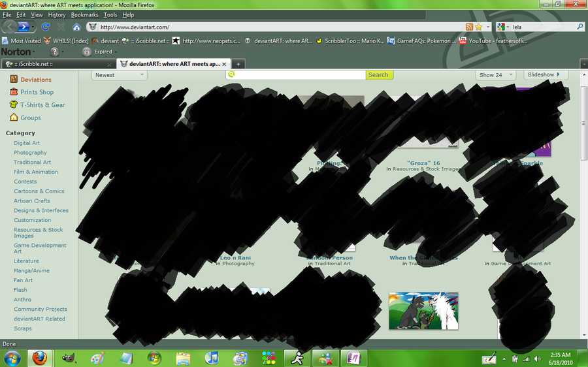Open the Newest sort dropdown

coord(120,75)
